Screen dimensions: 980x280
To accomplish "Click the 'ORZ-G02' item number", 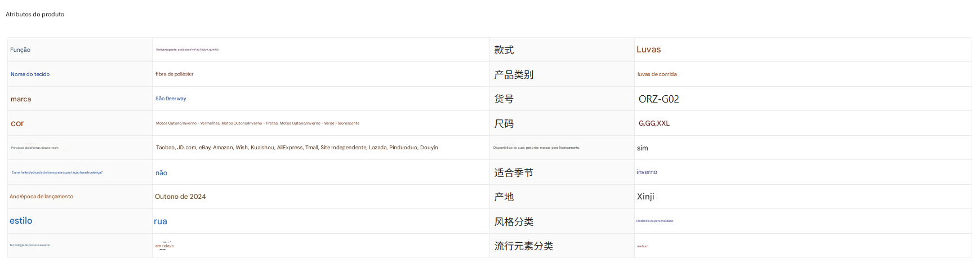I will tap(658, 99).
